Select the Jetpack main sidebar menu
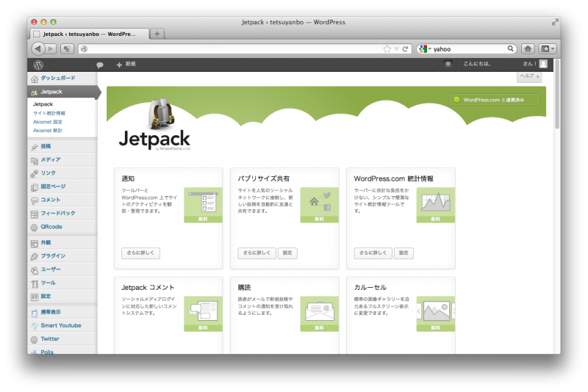This screenshot has height=392, width=588. pos(62,92)
